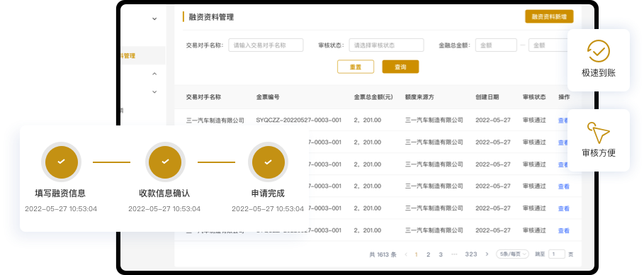Click the 融资资料管理 page title

coord(211,17)
